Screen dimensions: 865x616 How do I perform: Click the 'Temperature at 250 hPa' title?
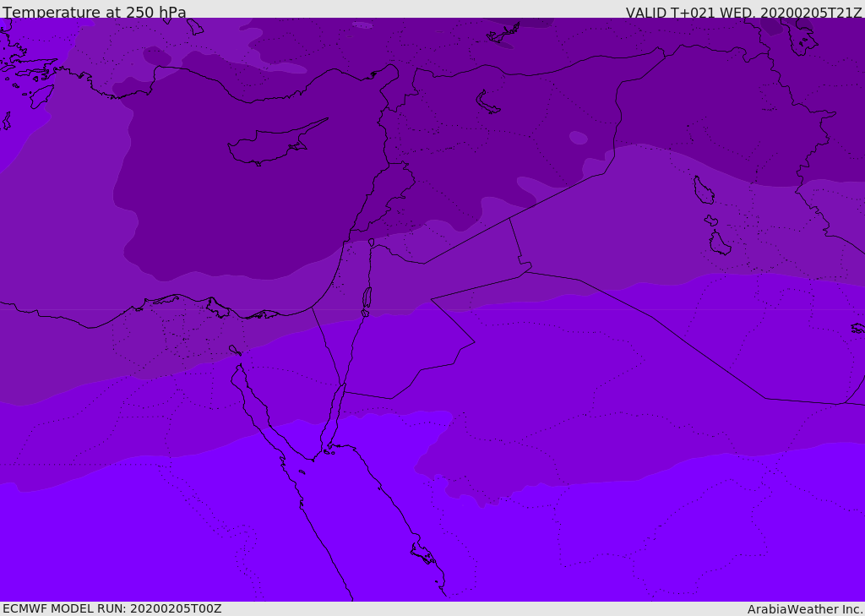(x=95, y=12)
